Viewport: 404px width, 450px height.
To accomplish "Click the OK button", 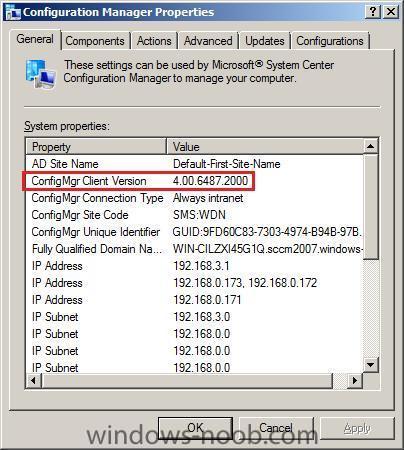I will [195, 428].
